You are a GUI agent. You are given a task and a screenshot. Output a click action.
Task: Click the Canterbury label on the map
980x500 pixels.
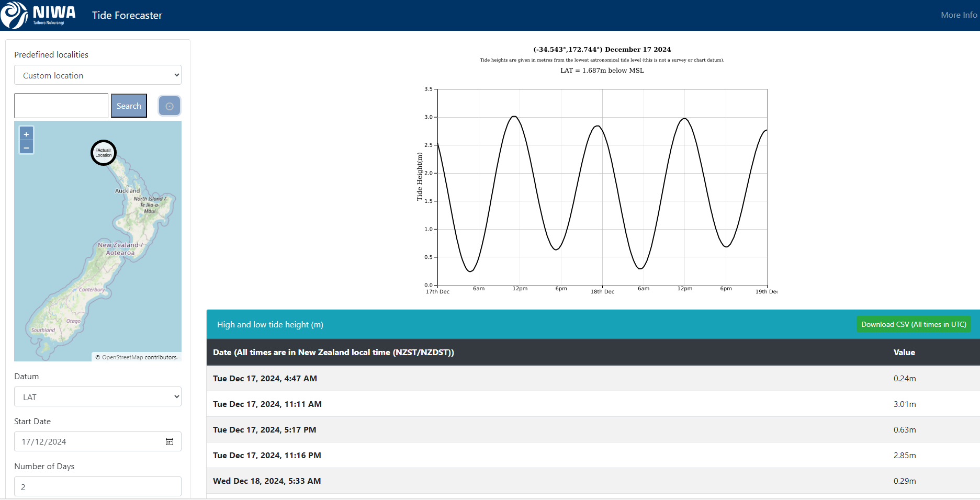92,289
